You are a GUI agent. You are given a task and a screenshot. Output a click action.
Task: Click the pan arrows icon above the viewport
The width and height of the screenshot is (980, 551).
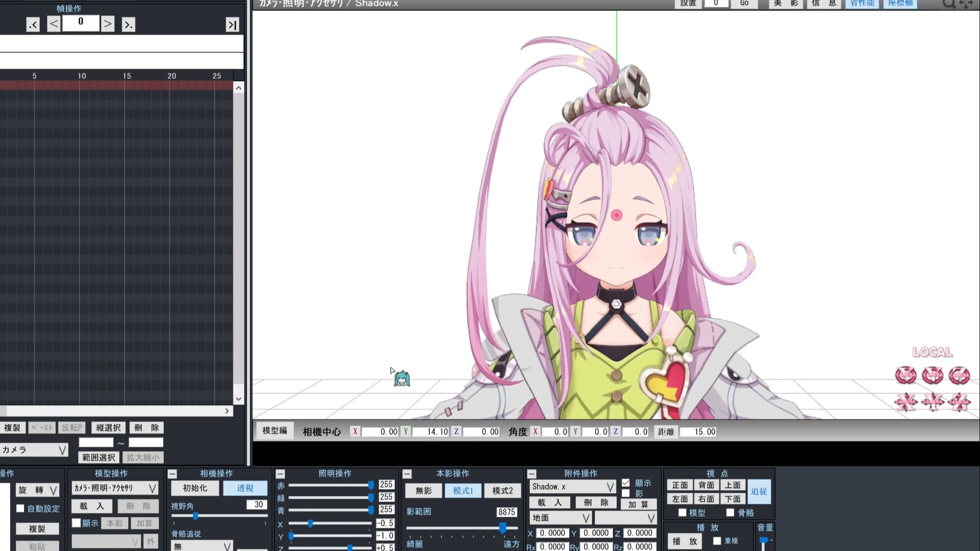(x=967, y=4)
